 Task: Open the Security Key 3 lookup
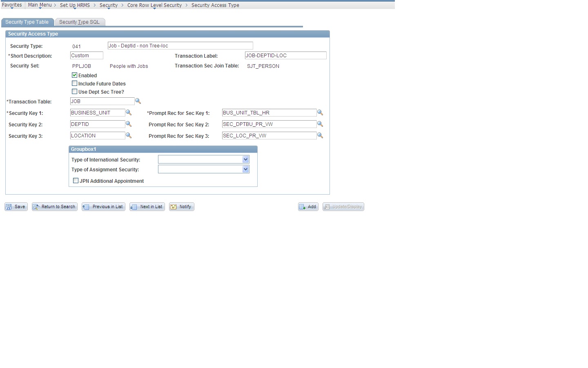coord(129,135)
